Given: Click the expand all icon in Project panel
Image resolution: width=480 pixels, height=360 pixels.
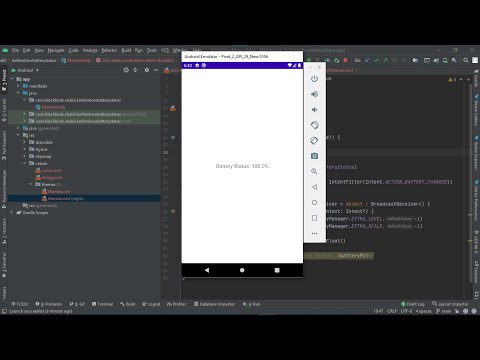Looking at the screenshot, I should click(135, 70).
